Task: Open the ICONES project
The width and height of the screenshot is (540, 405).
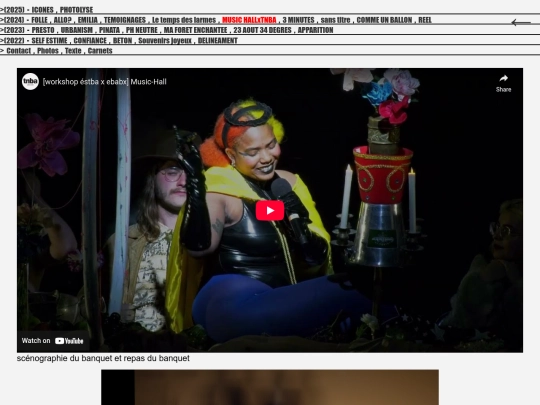Action: click(43, 10)
